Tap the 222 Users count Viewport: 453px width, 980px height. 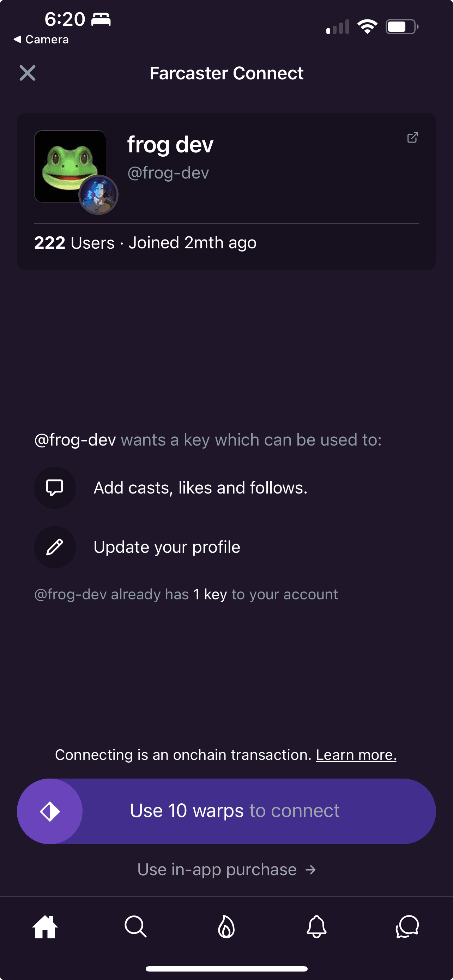(74, 243)
